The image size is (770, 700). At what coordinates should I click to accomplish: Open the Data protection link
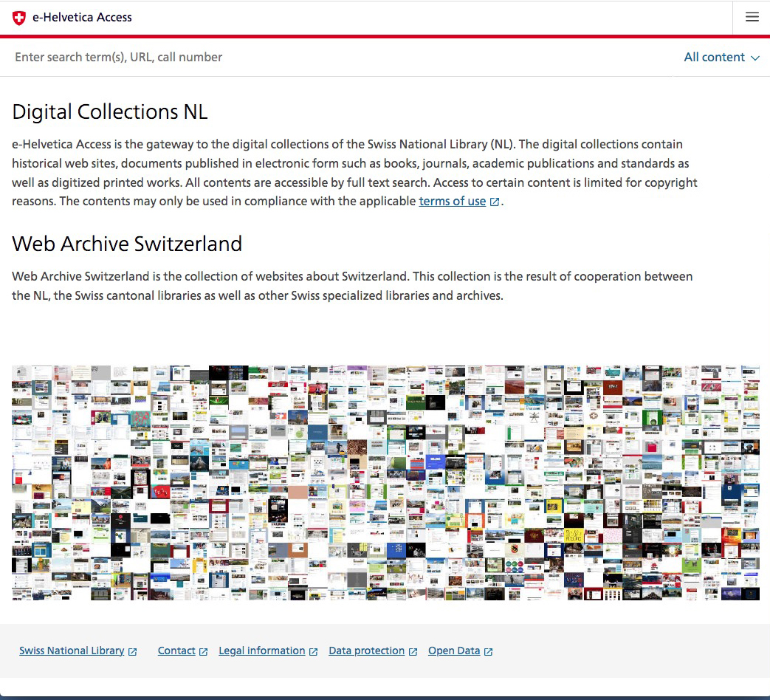pos(366,651)
